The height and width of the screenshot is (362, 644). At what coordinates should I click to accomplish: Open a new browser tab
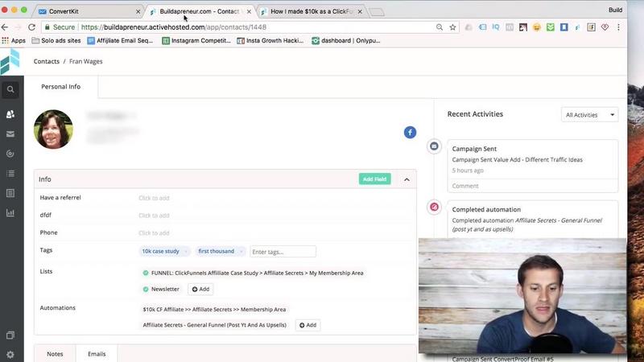pyautogui.click(x=377, y=12)
